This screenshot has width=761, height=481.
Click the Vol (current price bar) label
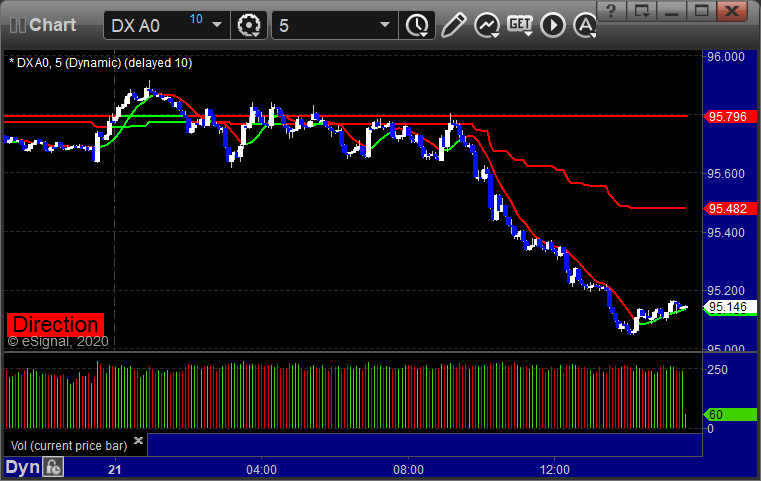coord(69,446)
